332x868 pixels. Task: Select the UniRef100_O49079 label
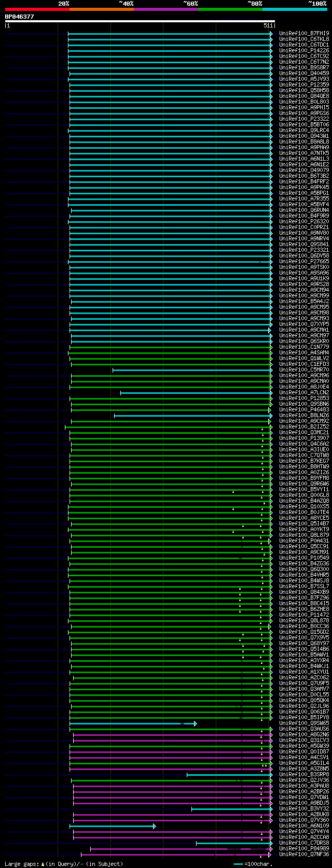click(x=304, y=170)
